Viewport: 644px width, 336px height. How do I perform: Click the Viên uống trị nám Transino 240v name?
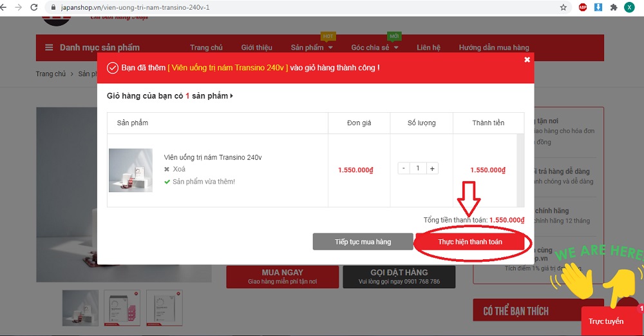pos(213,157)
